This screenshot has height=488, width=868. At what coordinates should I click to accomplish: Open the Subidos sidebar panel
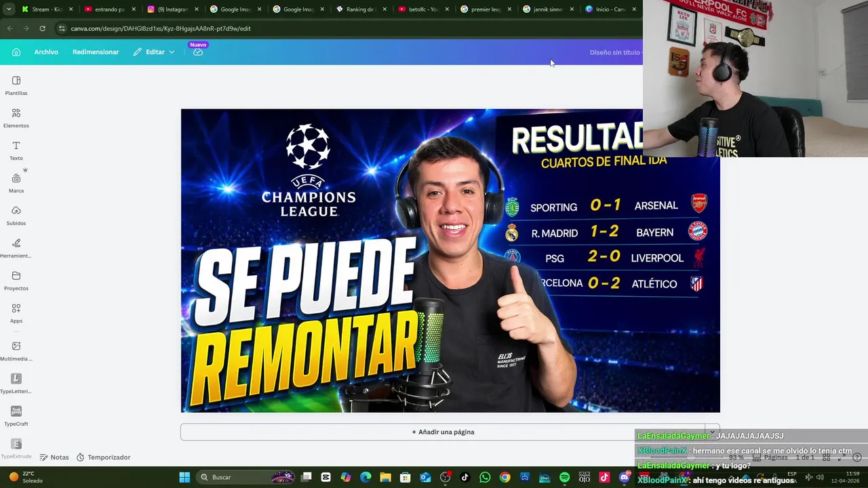(16, 216)
